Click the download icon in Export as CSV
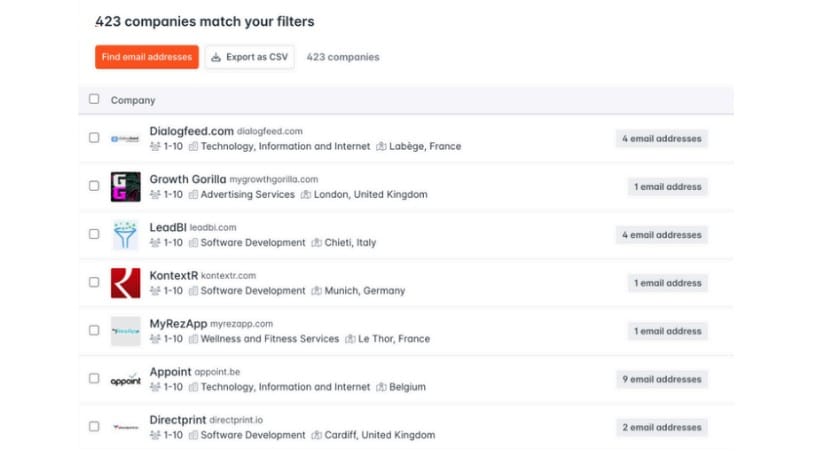 pyautogui.click(x=216, y=57)
